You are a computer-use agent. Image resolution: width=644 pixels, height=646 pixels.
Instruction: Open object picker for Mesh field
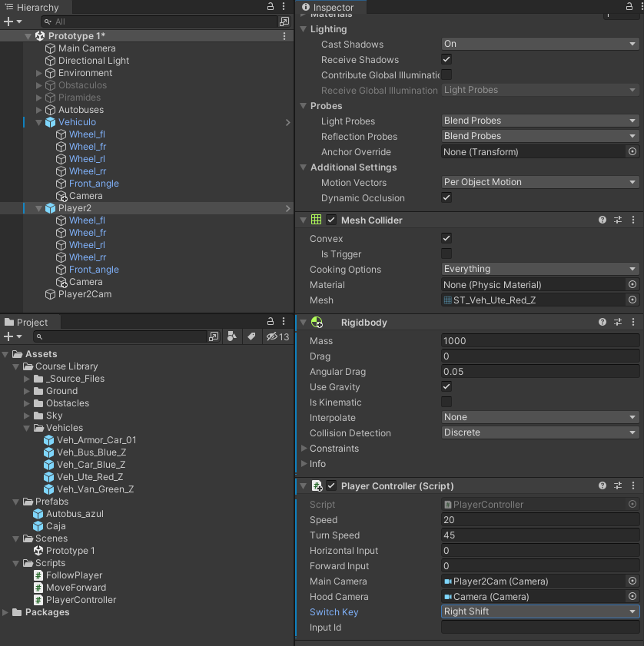click(x=632, y=300)
